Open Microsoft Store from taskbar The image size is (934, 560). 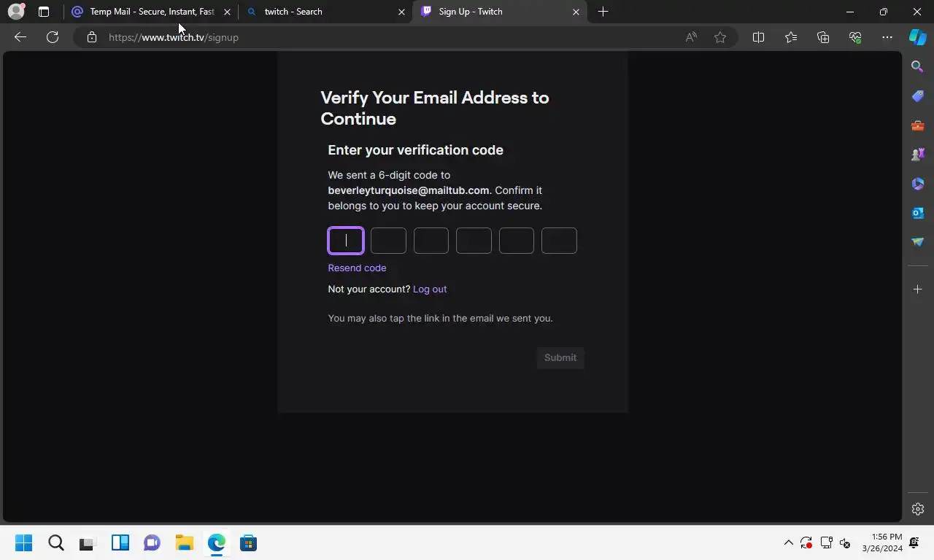click(x=248, y=543)
